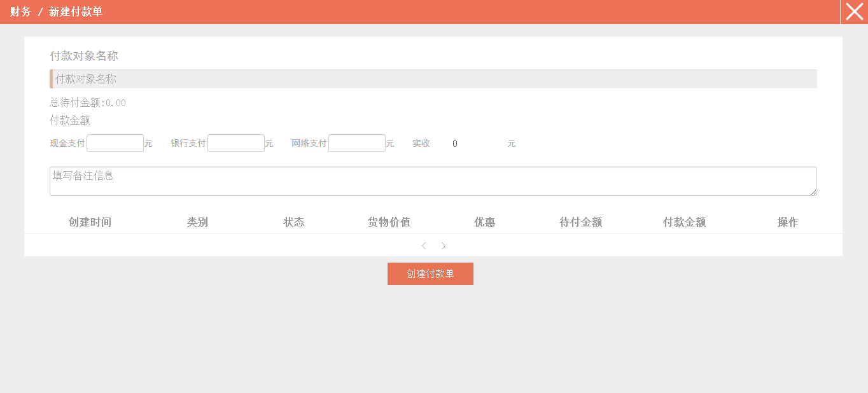Click the 类别 column header

pyautogui.click(x=197, y=222)
